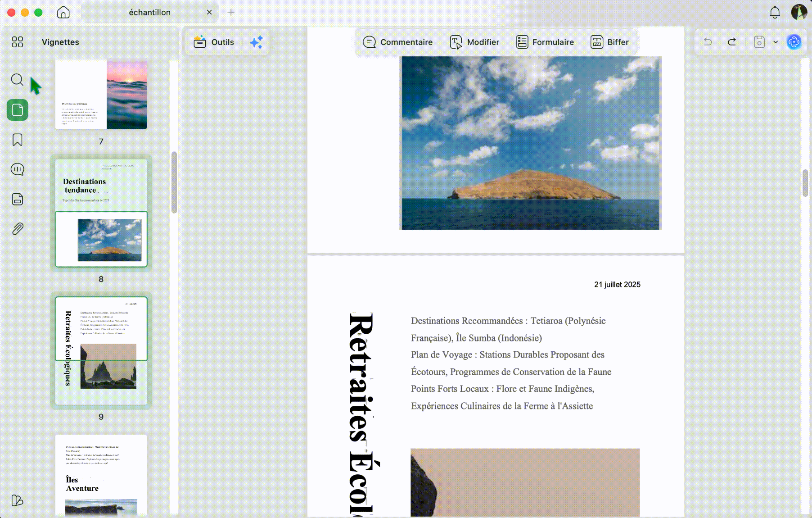The image size is (812, 518).
Task: Click the thumbnails panel scrollbar
Action: [x=174, y=182]
